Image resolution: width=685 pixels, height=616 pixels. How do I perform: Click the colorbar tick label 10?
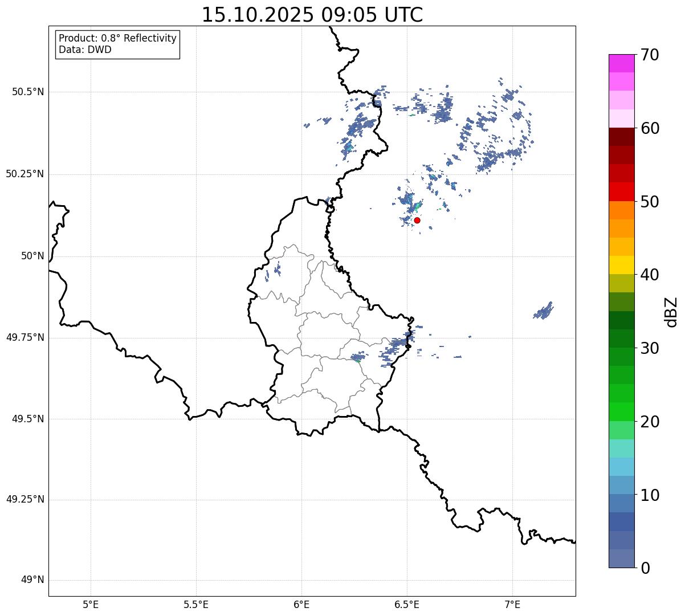click(x=650, y=495)
